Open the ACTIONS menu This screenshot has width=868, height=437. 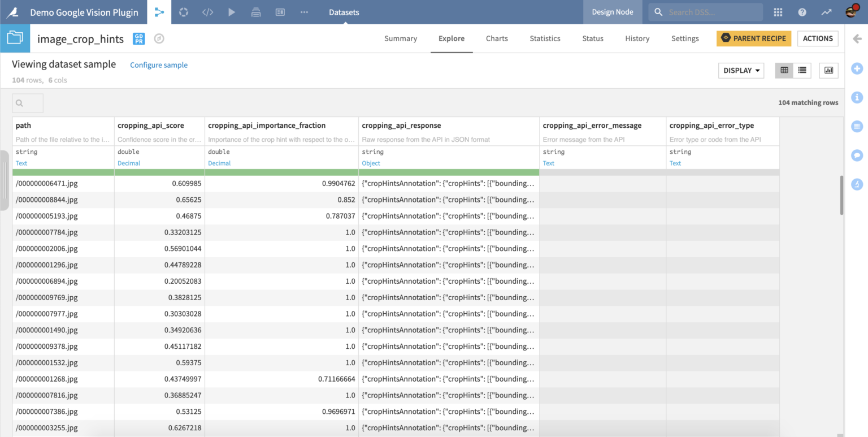(818, 38)
